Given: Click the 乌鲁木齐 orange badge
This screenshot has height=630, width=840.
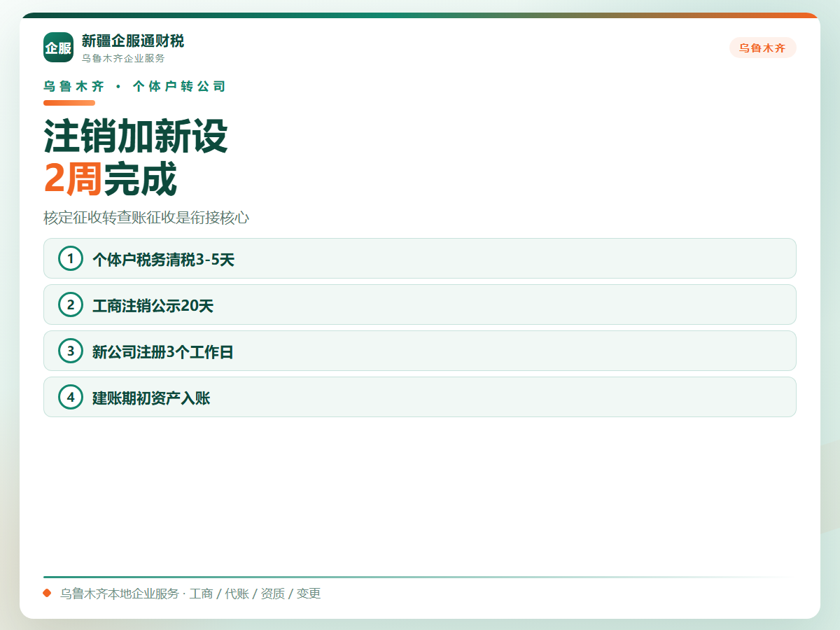Looking at the screenshot, I should (x=762, y=48).
